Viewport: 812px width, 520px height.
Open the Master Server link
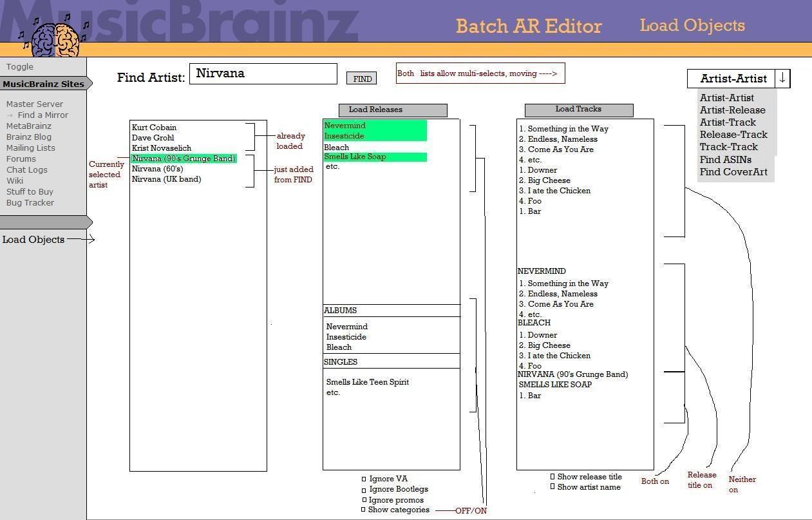tap(35, 104)
